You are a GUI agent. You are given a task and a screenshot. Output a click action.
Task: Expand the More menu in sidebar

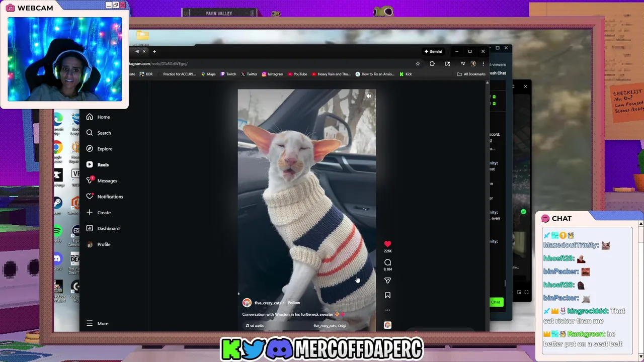[97, 323]
